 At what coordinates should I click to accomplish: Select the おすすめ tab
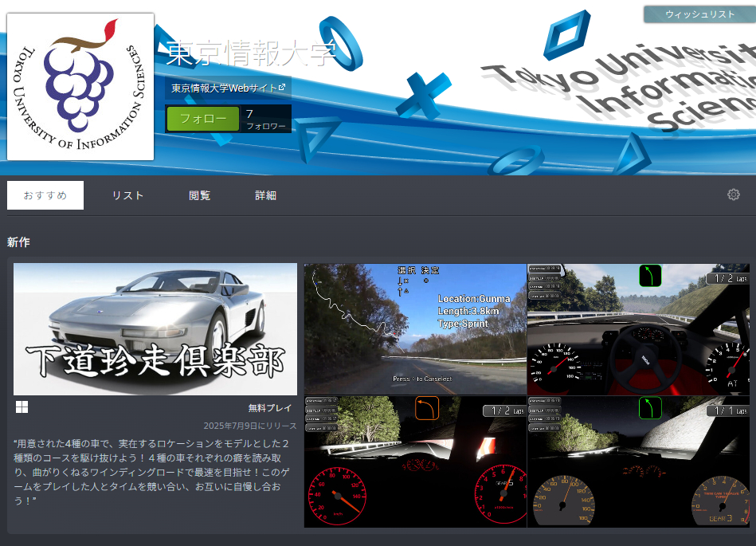coord(45,195)
